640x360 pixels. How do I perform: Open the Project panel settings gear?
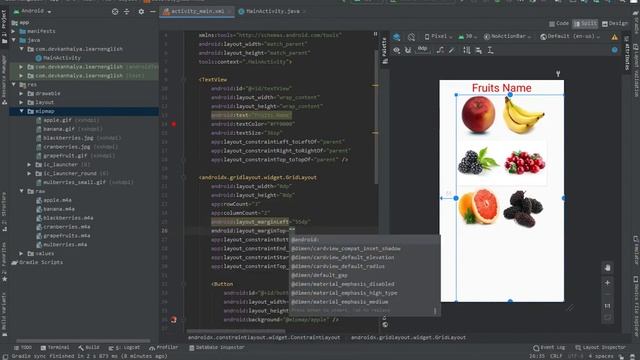click(x=141, y=12)
